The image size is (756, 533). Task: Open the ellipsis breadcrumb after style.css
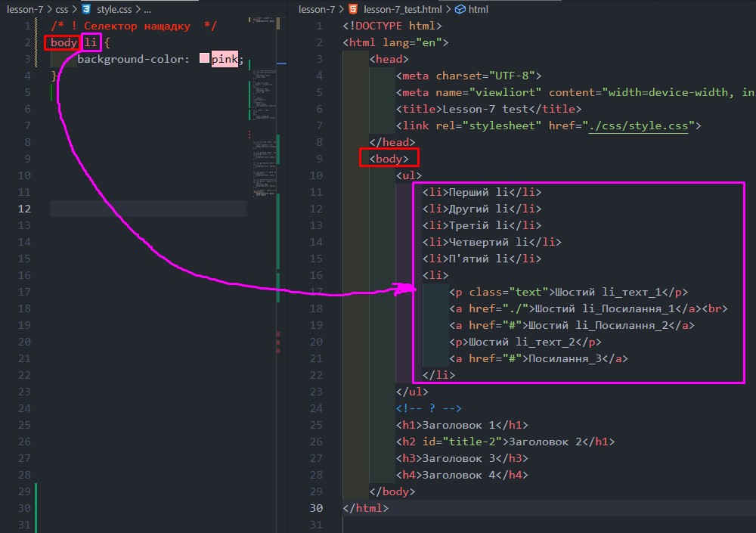point(147,9)
